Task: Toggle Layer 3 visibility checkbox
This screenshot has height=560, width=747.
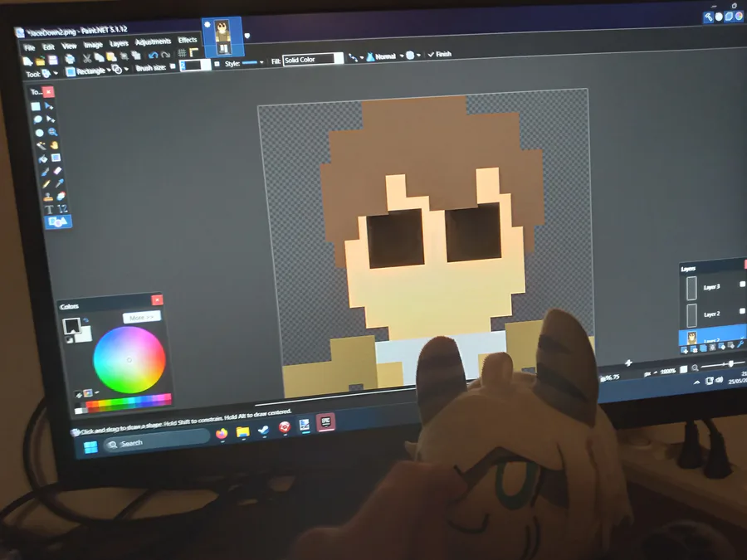Action: 742,285
